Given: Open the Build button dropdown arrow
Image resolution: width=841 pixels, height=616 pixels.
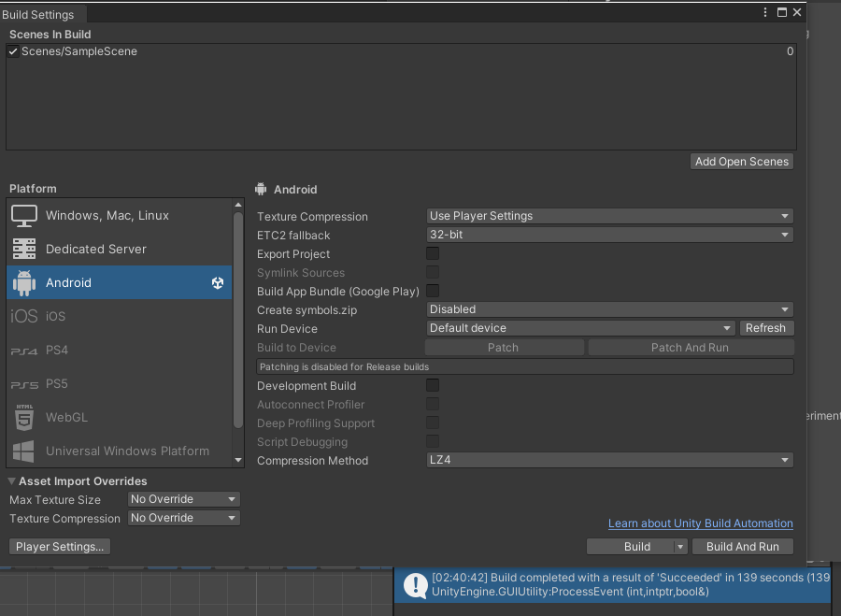Looking at the screenshot, I should click(680, 547).
